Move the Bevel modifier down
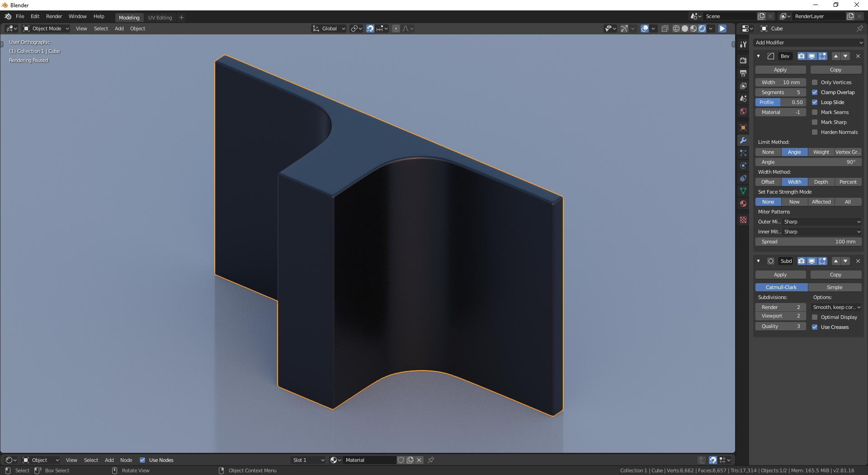This screenshot has width=868, height=475. pos(845,56)
